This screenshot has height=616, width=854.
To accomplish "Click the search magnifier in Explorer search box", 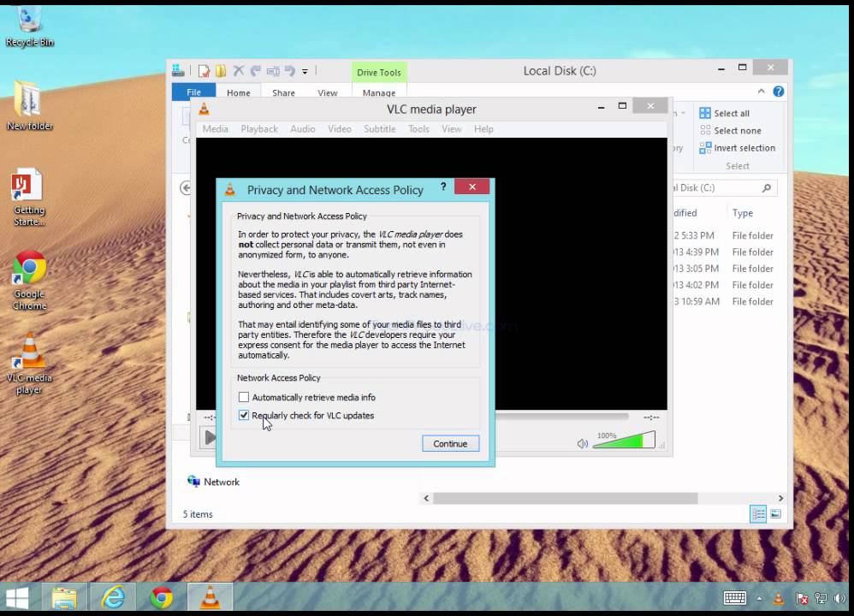I will (x=767, y=188).
